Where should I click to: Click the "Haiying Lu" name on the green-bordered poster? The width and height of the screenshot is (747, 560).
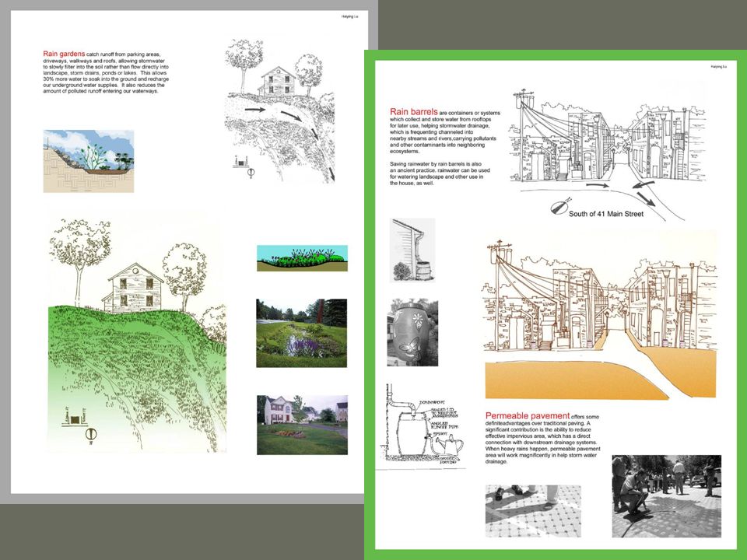(x=719, y=67)
